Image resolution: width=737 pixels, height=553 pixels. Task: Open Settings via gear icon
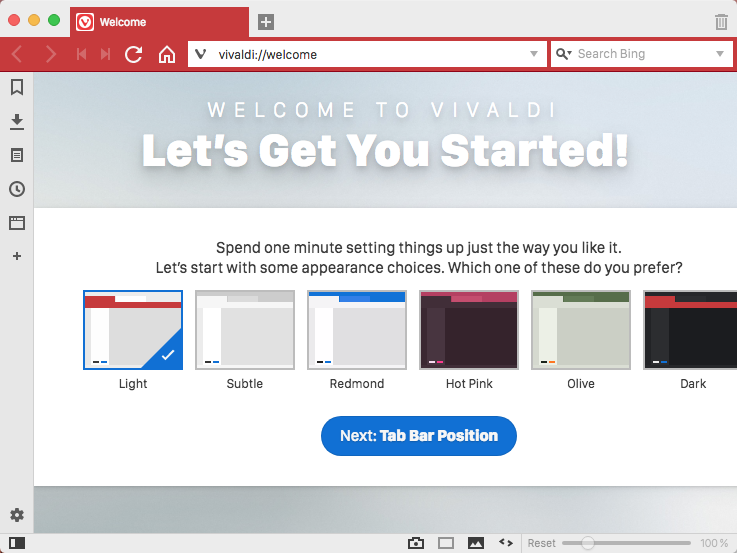click(x=17, y=515)
